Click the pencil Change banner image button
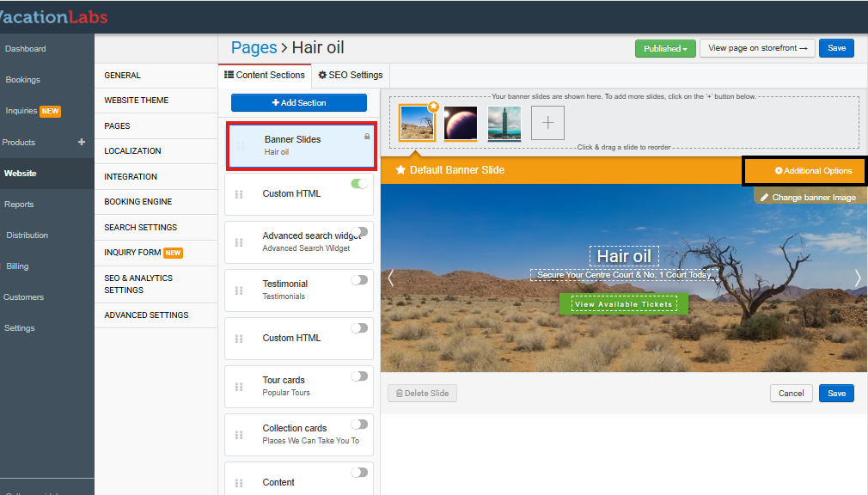868x495 pixels. [x=808, y=198]
